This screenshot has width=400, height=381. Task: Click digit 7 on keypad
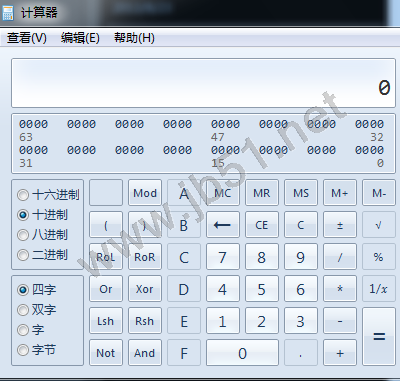[223, 257]
